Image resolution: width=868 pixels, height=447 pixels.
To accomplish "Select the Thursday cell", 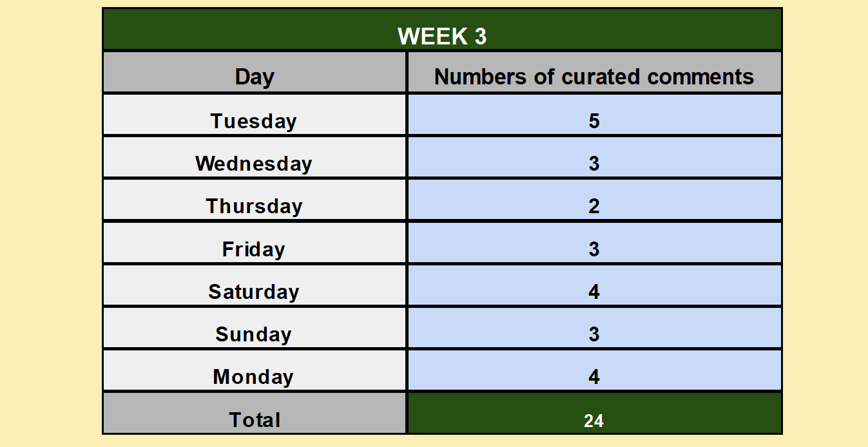I will 255,200.
